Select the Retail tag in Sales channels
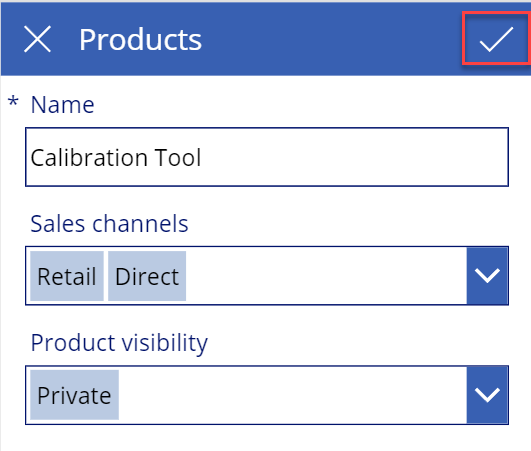The image size is (531, 451). (67, 276)
